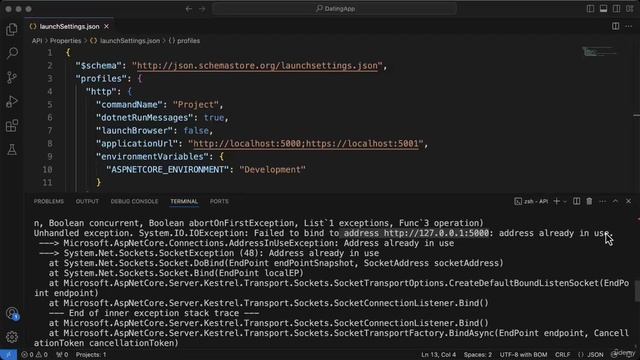This screenshot has height=360, width=640.
Task: Close the terminal panel
Action: (x=629, y=201)
